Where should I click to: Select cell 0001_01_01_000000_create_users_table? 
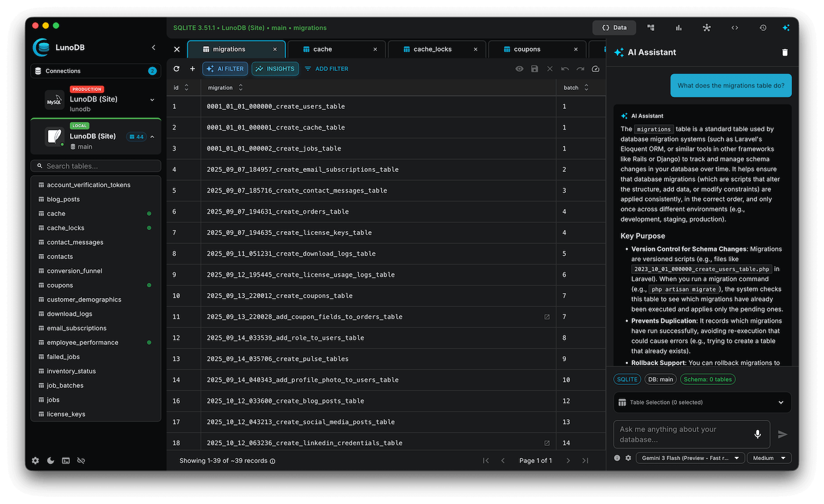point(378,107)
